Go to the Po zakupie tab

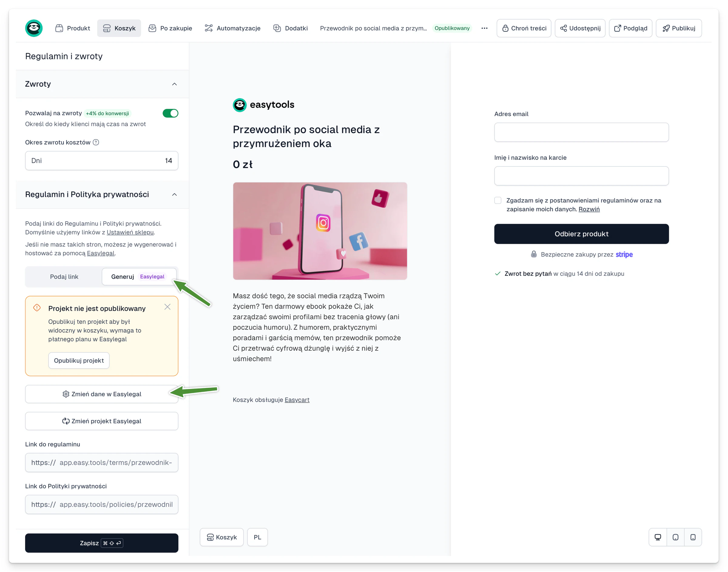[x=170, y=28]
